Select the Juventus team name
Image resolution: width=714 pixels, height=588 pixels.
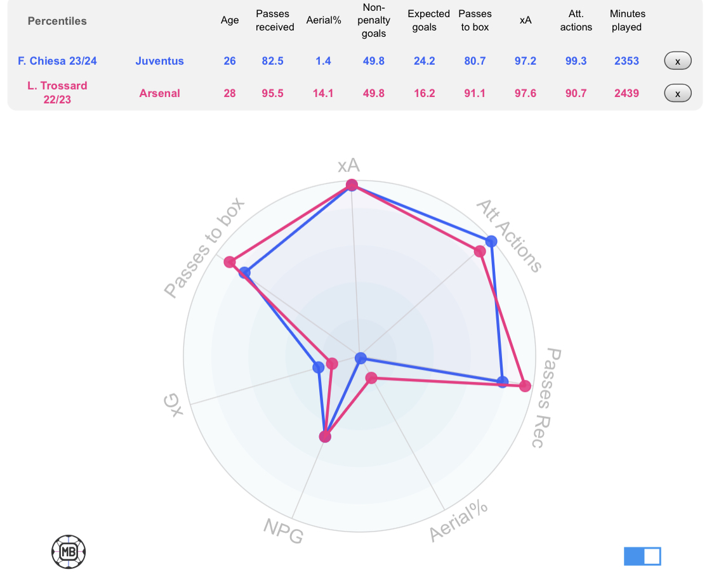pos(159,61)
